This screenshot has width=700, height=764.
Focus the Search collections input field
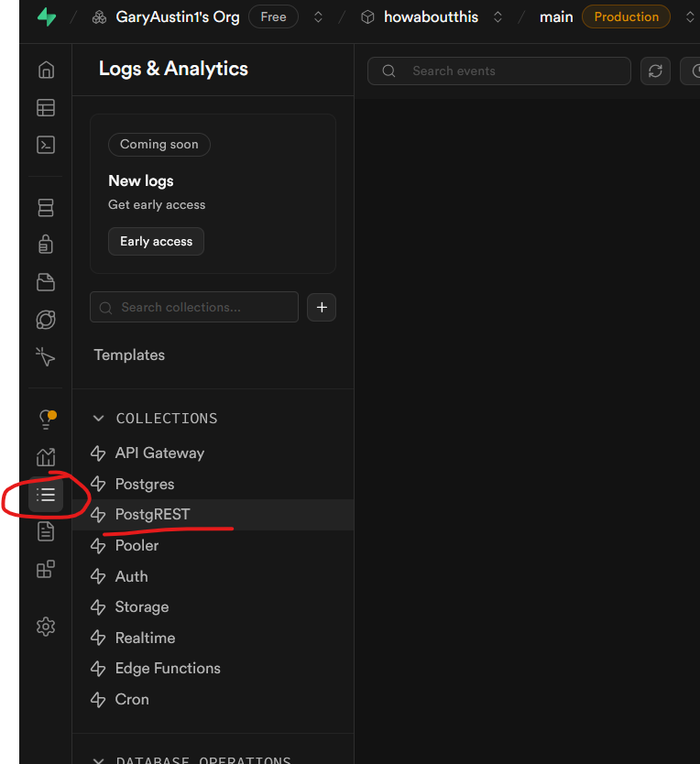coord(205,308)
